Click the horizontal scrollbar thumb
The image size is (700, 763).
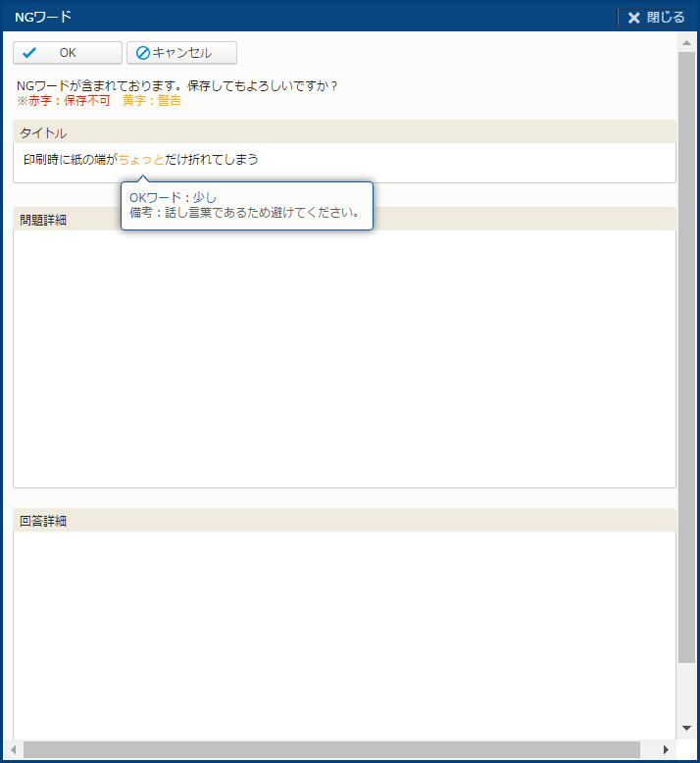coord(331,749)
